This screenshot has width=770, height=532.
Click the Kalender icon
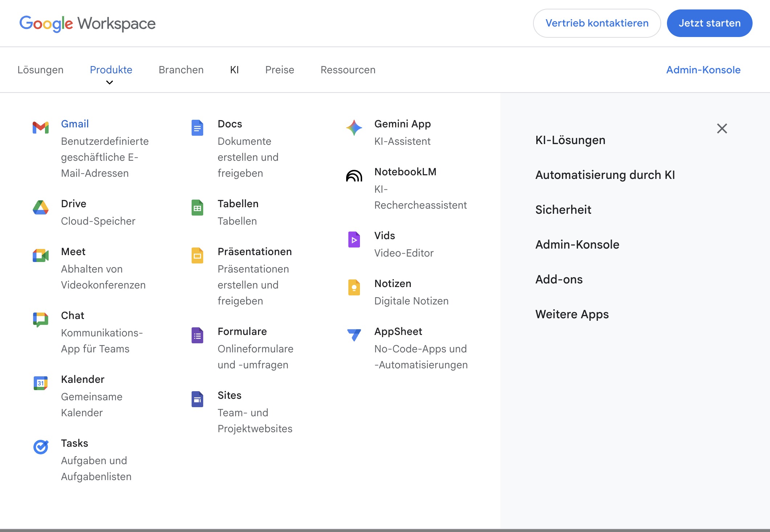(x=41, y=383)
